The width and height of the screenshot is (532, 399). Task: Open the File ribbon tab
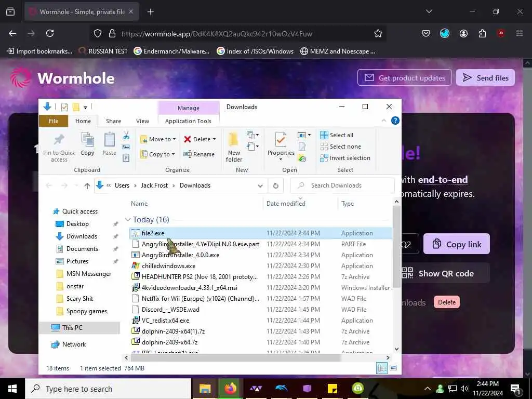[54, 121]
